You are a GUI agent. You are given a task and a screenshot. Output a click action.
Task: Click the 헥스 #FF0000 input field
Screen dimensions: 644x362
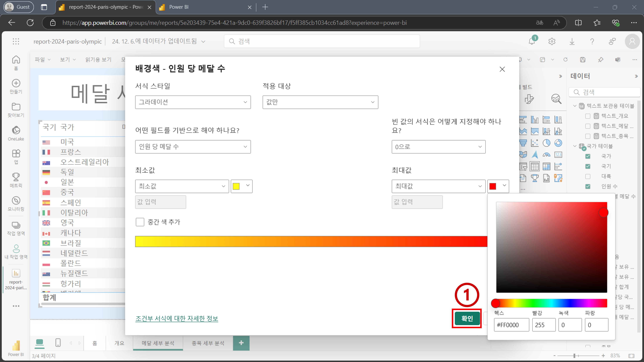[x=512, y=325]
